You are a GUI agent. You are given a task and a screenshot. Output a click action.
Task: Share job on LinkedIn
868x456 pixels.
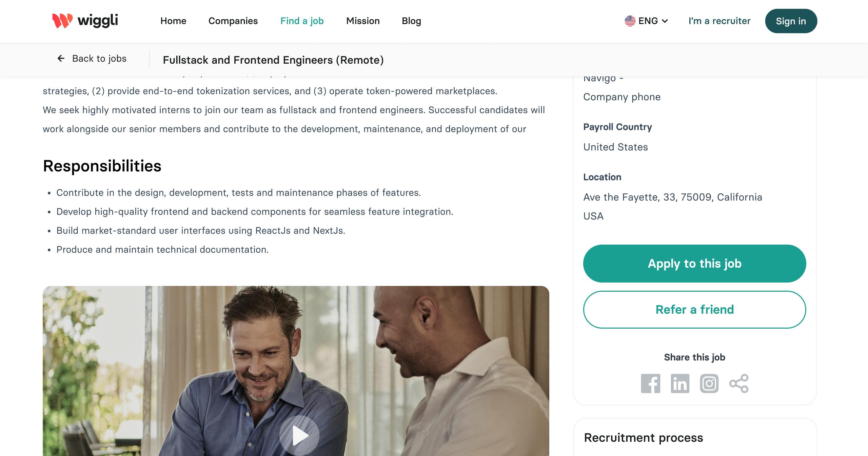pos(680,384)
